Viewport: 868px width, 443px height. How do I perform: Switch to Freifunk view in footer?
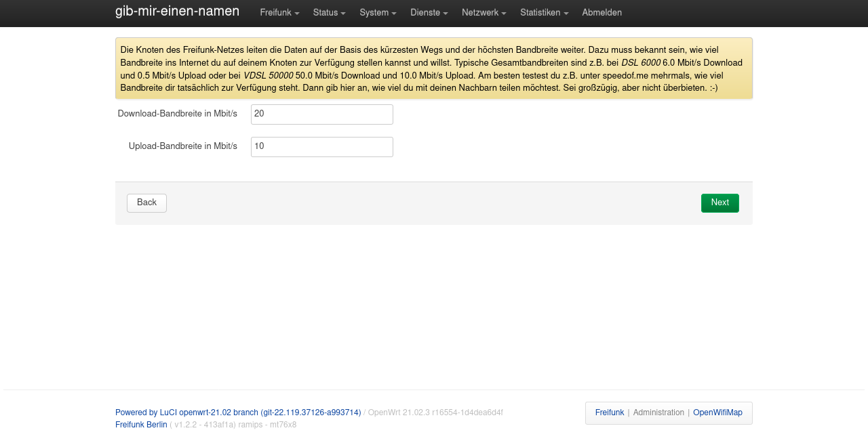pos(609,413)
